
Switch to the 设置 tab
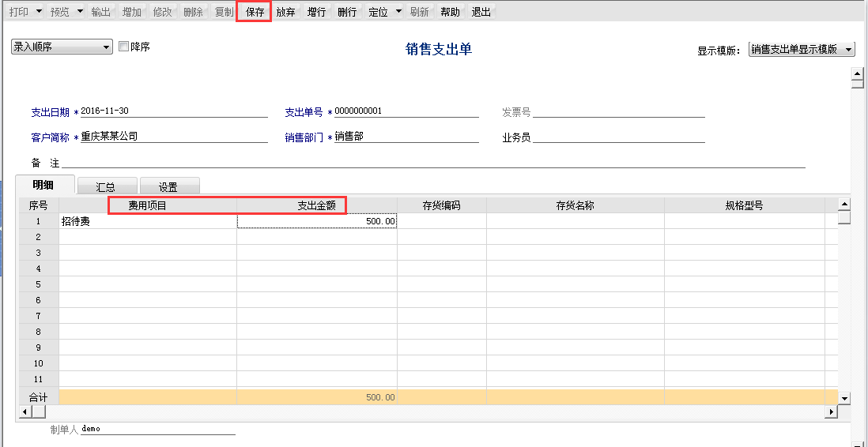pos(168,186)
